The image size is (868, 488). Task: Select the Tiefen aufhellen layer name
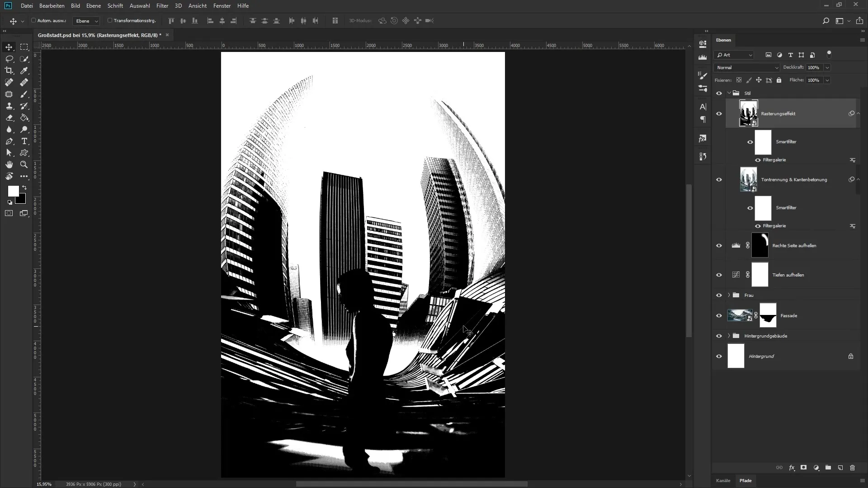(788, 275)
